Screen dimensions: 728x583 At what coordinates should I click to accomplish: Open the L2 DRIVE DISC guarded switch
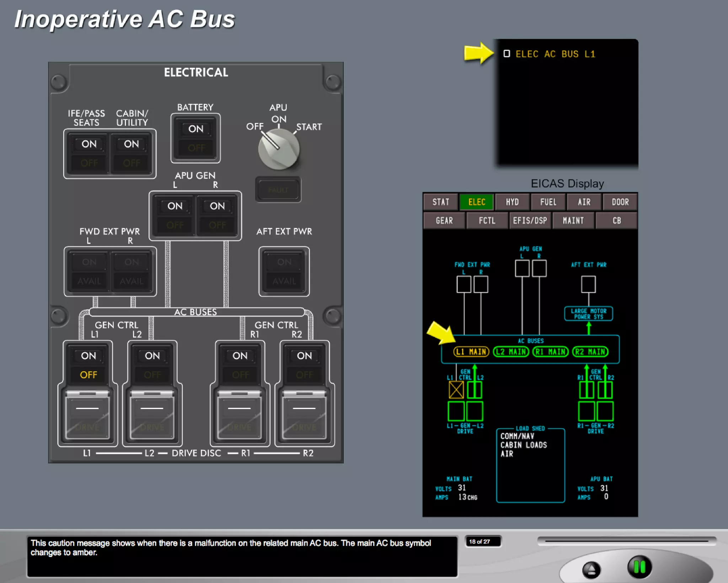coord(152,416)
